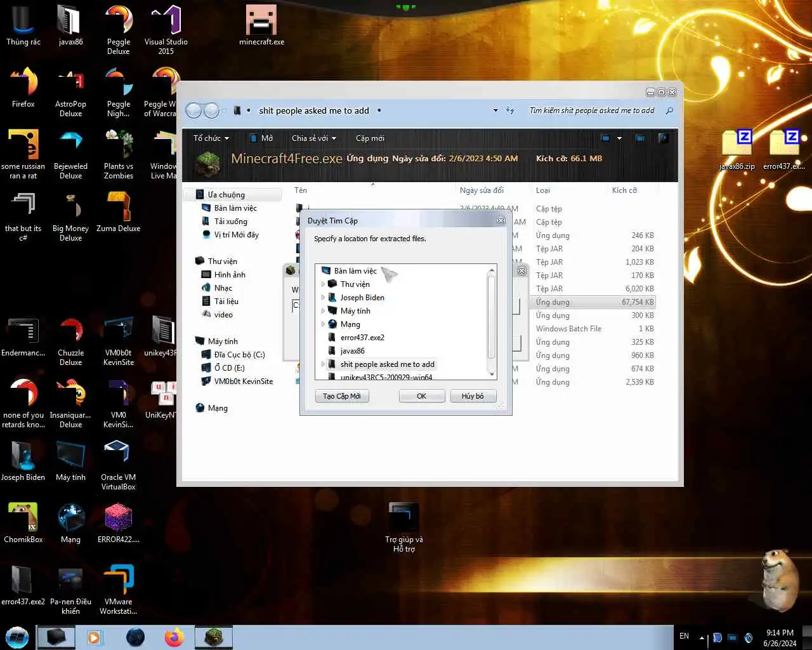Close the Duyệt Tìm Cặp dialog
Image resolution: width=812 pixels, height=650 pixels.
click(x=501, y=220)
